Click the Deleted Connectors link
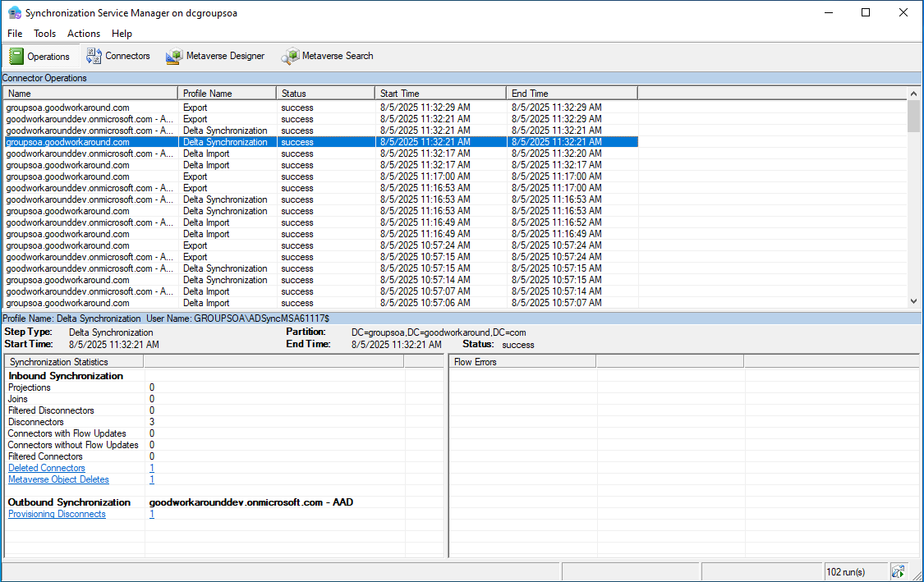 tap(47, 468)
